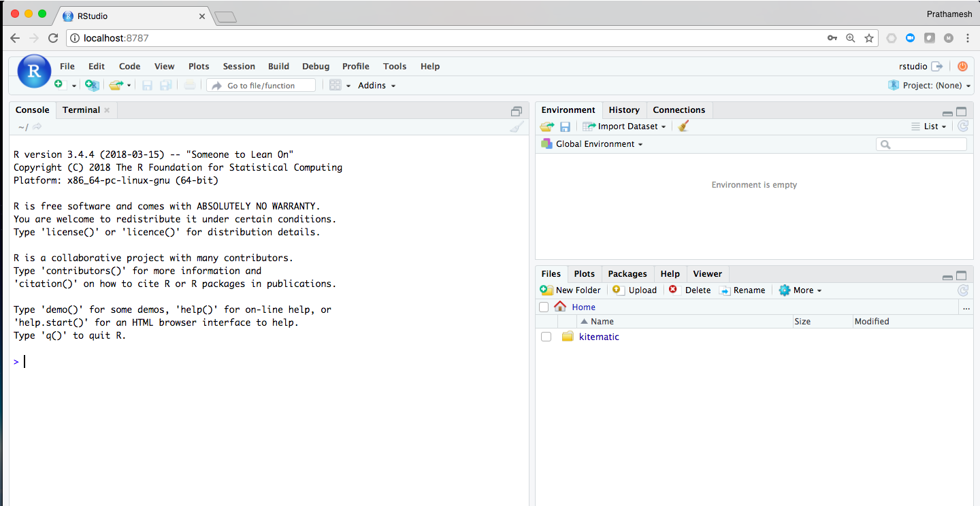Save current document floppy icon
Image resolution: width=980 pixels, height=506 pixels.
coord(147,85)
